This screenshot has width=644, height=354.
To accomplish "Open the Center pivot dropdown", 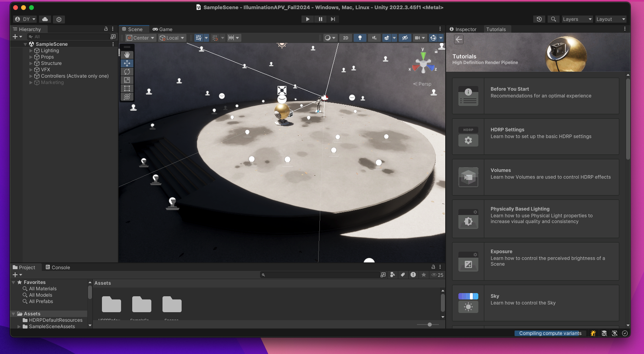I will (140, 38).
